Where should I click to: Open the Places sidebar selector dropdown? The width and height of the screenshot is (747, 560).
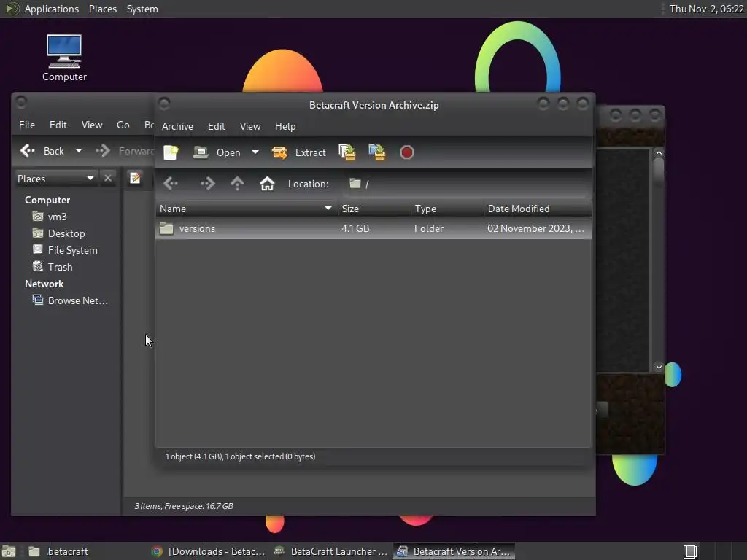point(55,179)
